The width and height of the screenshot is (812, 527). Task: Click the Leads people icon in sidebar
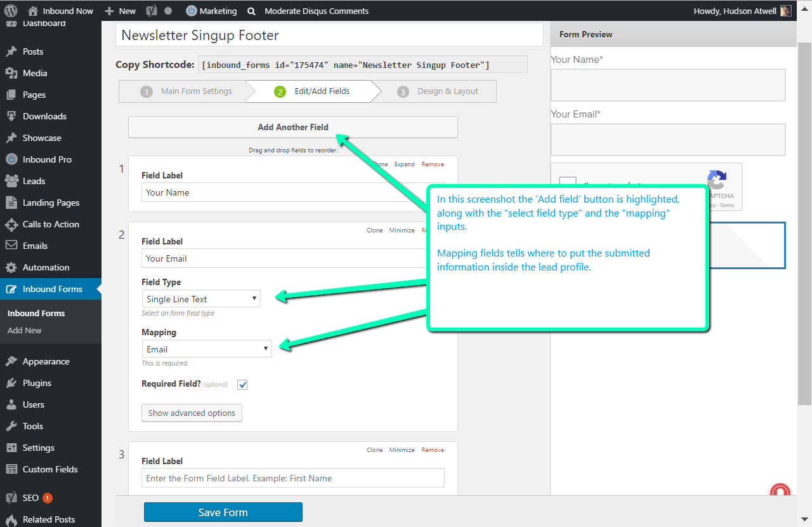tap(11, 181)
